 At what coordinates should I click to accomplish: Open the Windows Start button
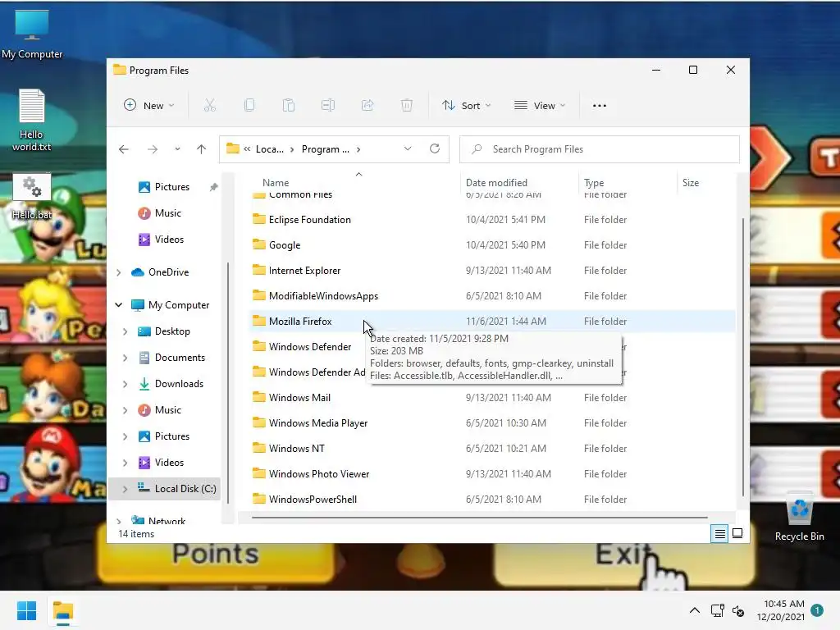point(26,610)
